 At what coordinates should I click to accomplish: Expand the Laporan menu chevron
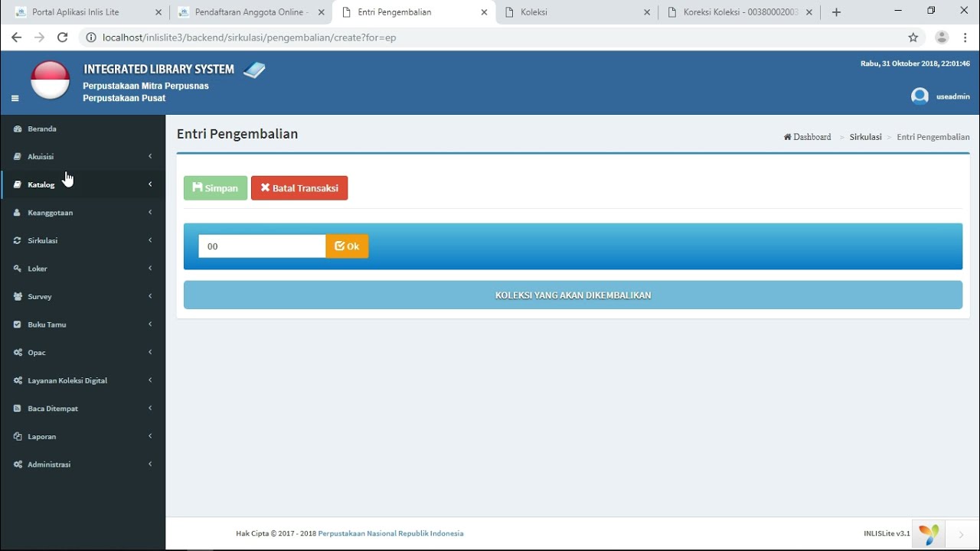tap(150, 436)
